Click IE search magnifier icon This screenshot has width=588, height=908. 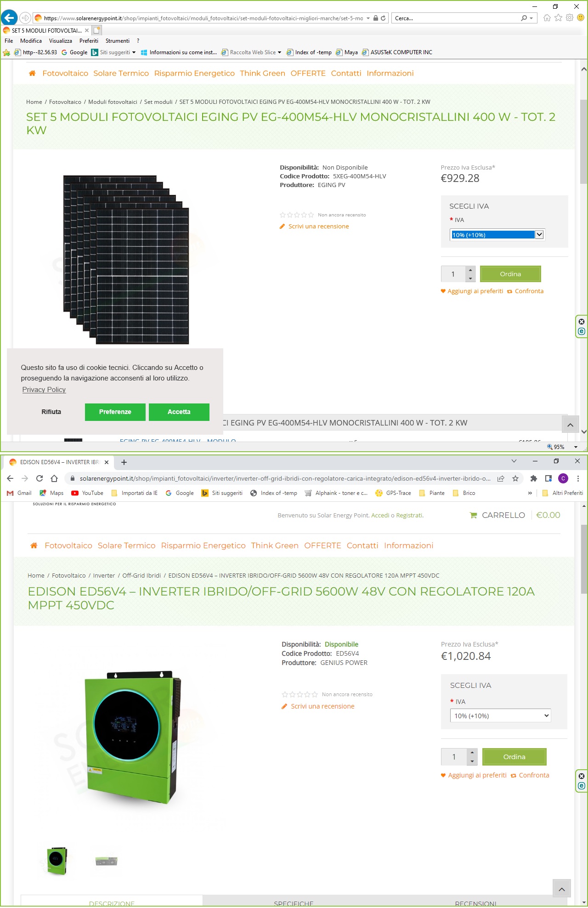pyautogui.click(x=524, y=18)
